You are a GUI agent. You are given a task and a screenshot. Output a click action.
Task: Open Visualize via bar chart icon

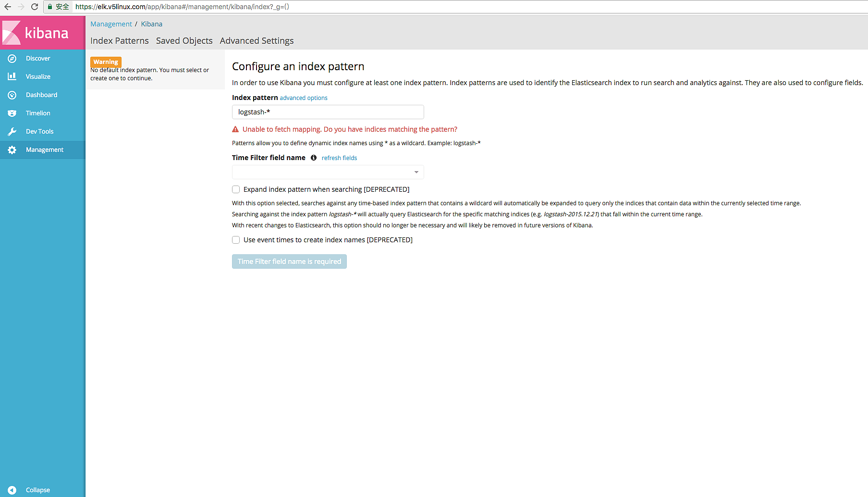(x=12, y=76)
